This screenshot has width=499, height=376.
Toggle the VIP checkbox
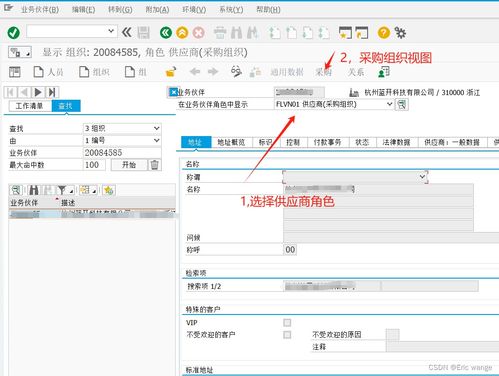(287, 322)
